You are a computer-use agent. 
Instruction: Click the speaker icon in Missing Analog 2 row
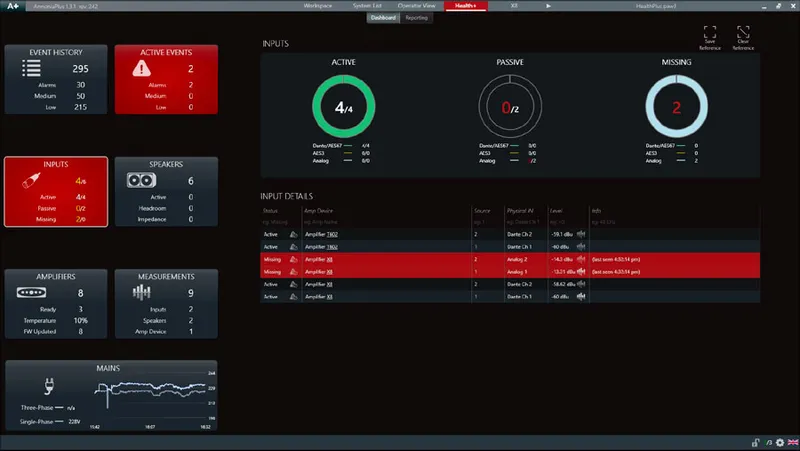coord(293,259)
